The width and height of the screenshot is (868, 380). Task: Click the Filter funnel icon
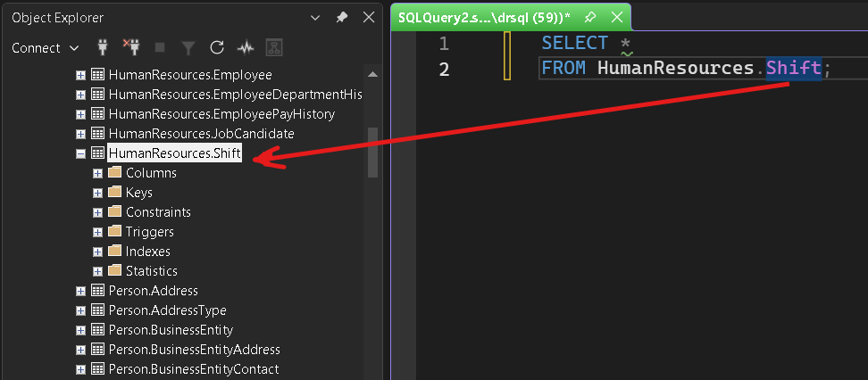[188, 48]
